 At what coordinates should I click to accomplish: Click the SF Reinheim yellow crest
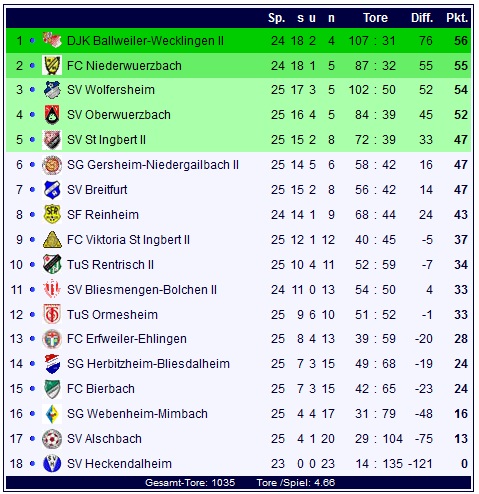52,214
